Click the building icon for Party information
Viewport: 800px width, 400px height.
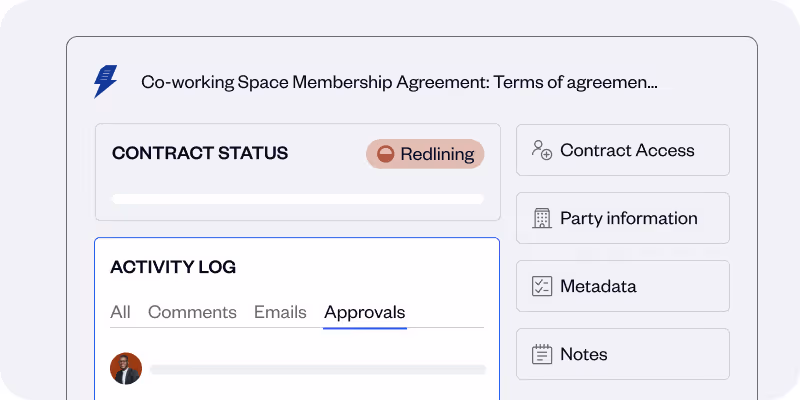[542, 219]
